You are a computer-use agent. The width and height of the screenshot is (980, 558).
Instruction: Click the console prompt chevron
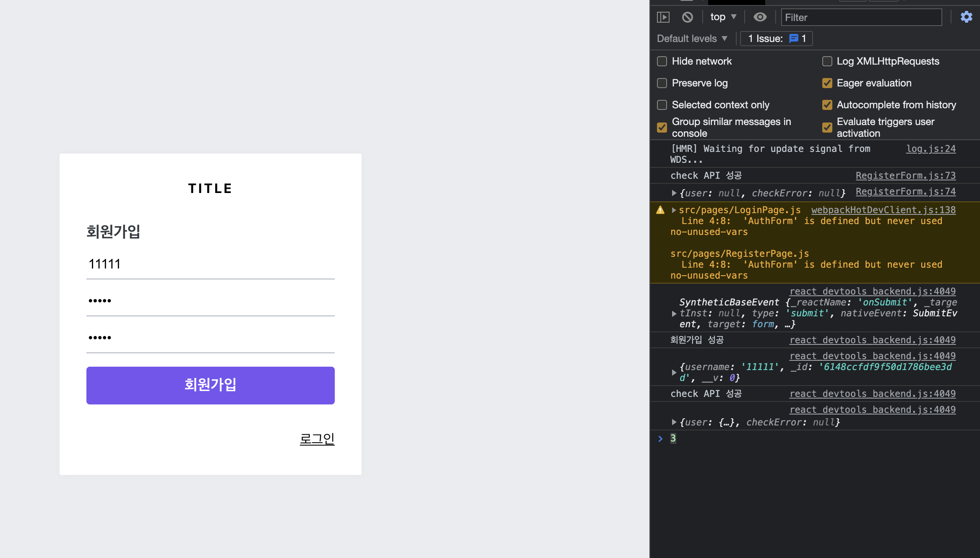[660, 439]
